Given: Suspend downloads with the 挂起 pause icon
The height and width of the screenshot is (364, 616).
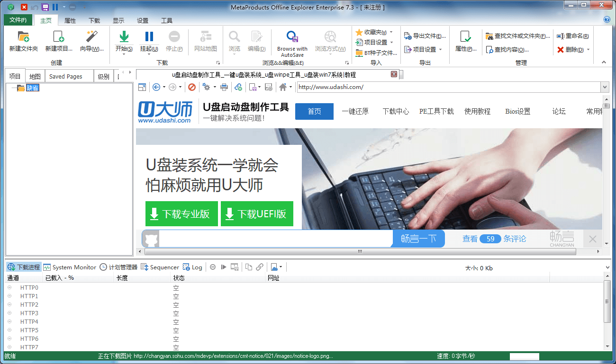Looking at the screenshot, I should pyautogui.click(x=149, y=36).
